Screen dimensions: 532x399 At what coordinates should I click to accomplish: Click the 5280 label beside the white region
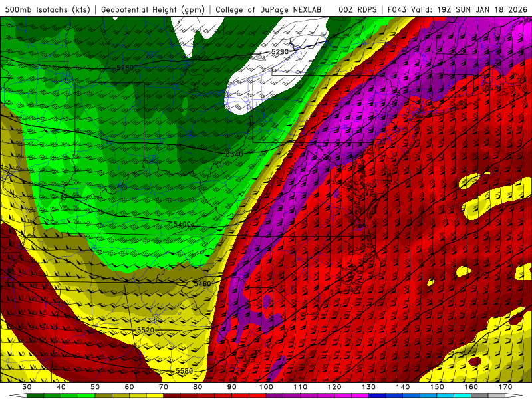pyautogui.click(x=280, y=52)
